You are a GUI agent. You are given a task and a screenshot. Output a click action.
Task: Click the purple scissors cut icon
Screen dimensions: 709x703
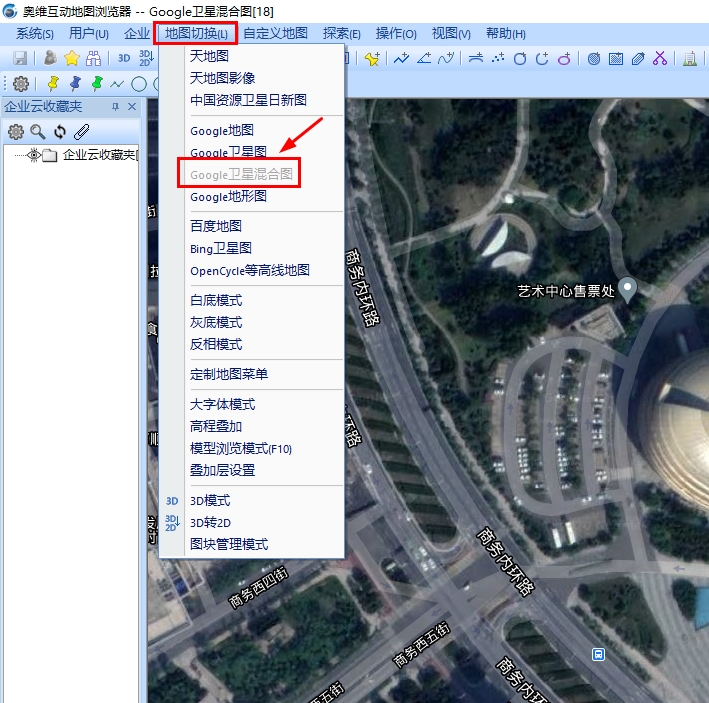coord(660,58)
